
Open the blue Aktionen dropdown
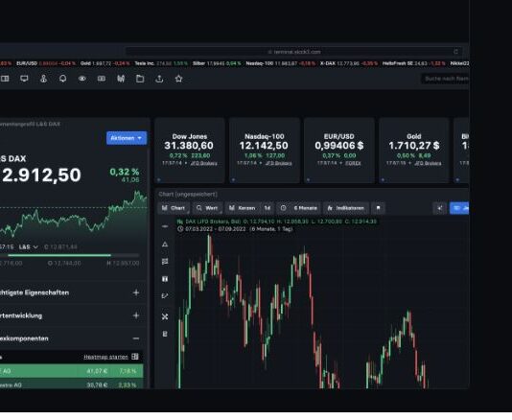pyautogui.click(x=127, y=138)
